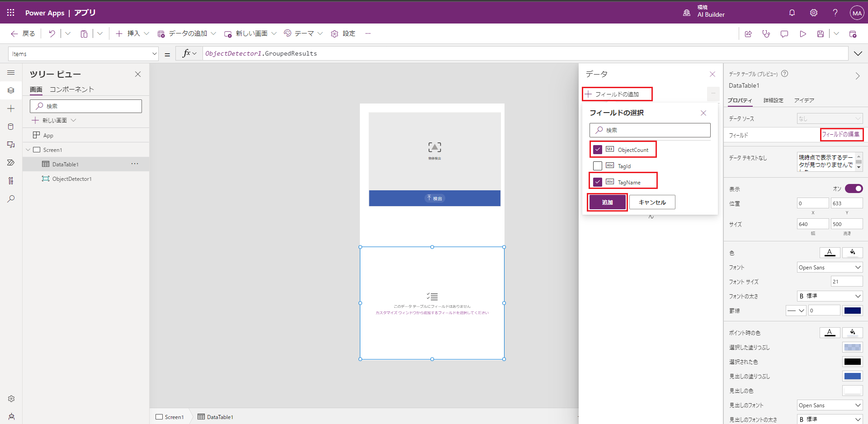Click the 追加 button
The height and width of the screenshot is (424, 868).
pyautogui.click(x=607, y=202)
